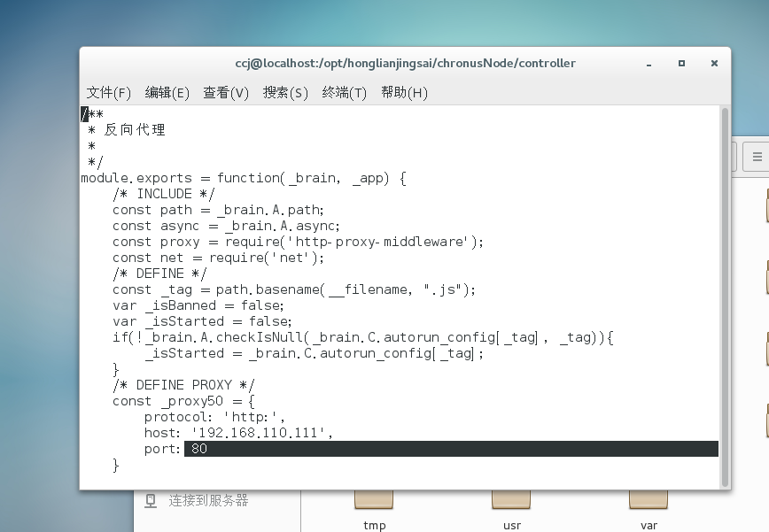Expand the 查看(V) menu
Viewport: 769px width, 532px height.
click(x=226, y=93)
